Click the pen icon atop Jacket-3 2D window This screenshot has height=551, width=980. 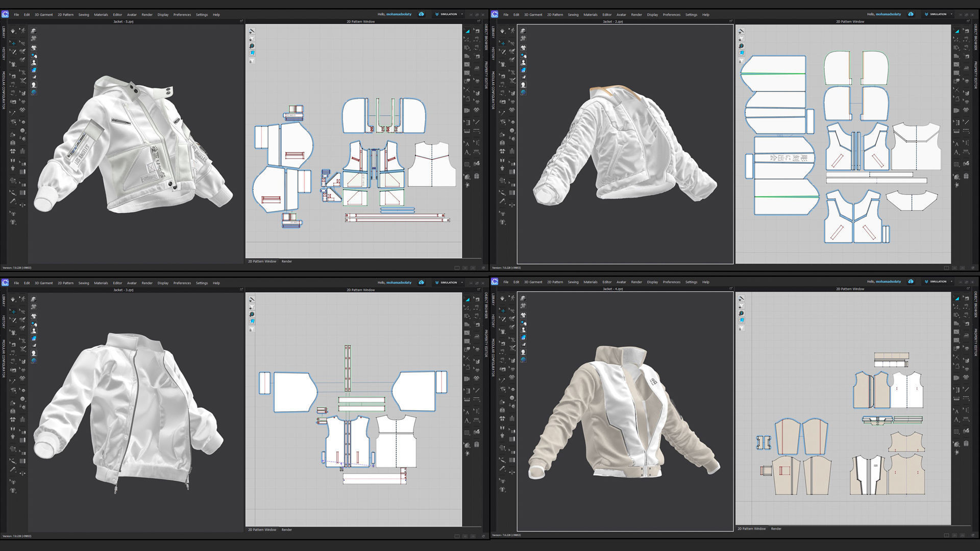(252, 299)
